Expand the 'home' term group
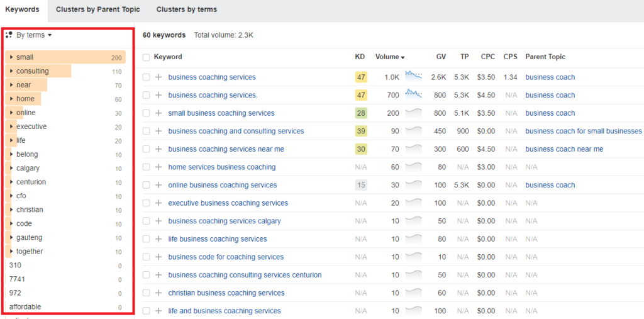 click(11, 99)
